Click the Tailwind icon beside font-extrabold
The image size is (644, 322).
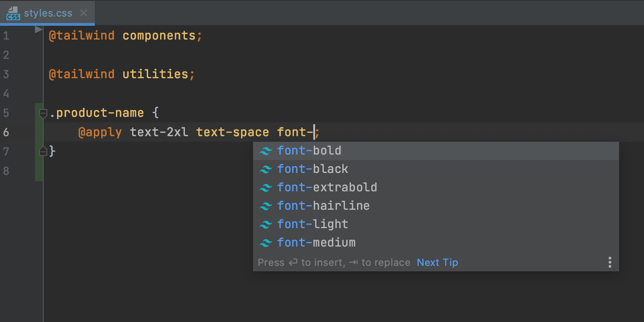pyautogui.click(x=265, y=188)
